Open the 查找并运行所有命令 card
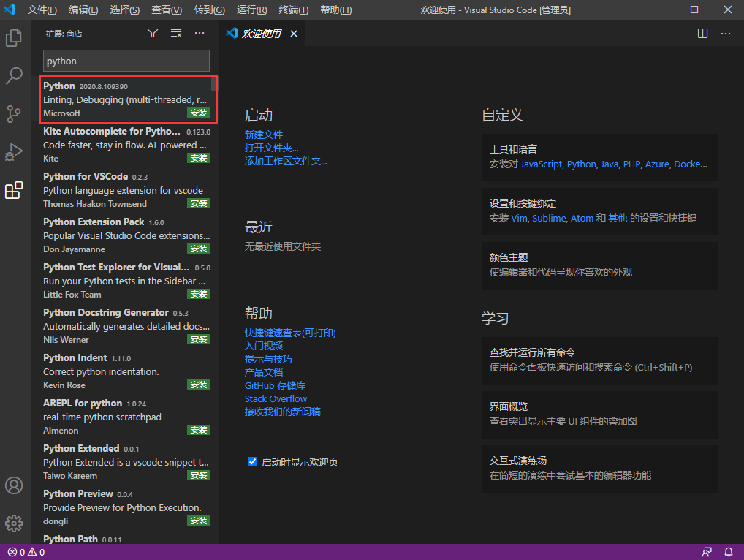The image size is (744, 560). coord(600,360)
